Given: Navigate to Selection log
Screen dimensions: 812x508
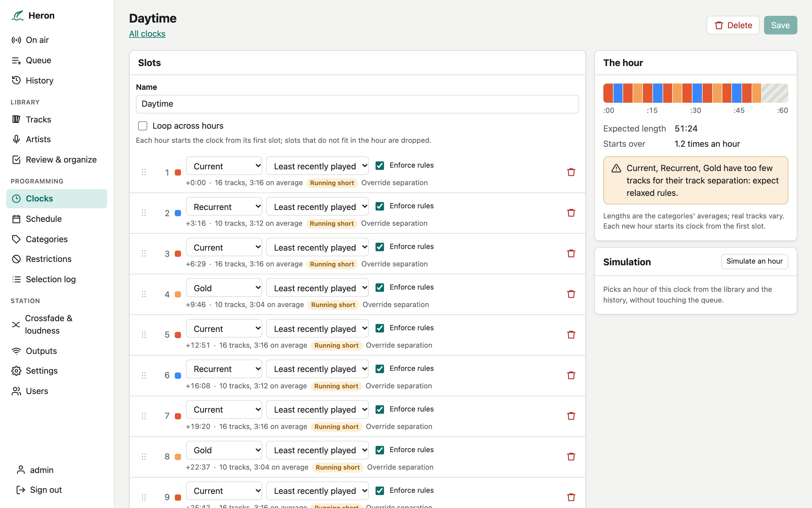Looking at the screenshot, I should click(56, 279).
